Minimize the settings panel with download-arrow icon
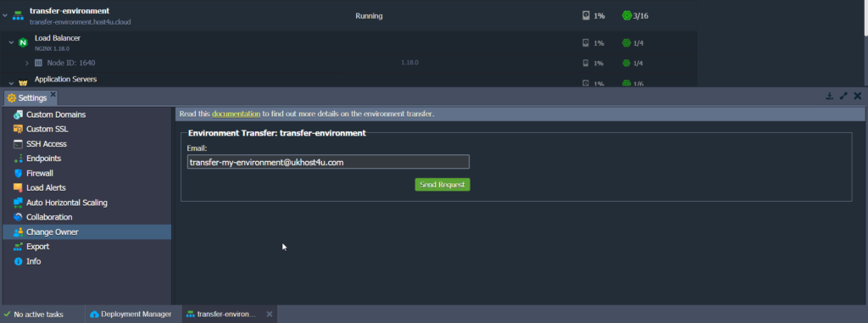The height and width of the screenshot is (323, 868). click(829, 96)
